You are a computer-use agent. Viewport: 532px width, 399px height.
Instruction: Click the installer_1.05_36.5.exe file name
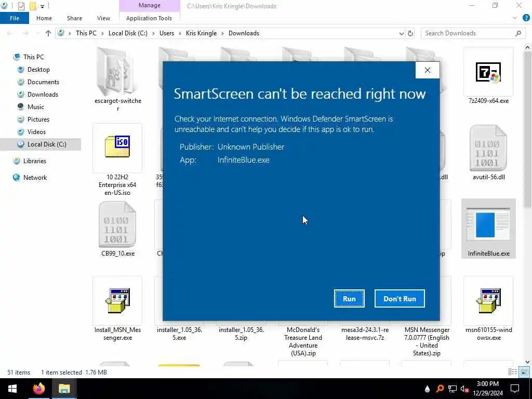[x=179, y=334]
